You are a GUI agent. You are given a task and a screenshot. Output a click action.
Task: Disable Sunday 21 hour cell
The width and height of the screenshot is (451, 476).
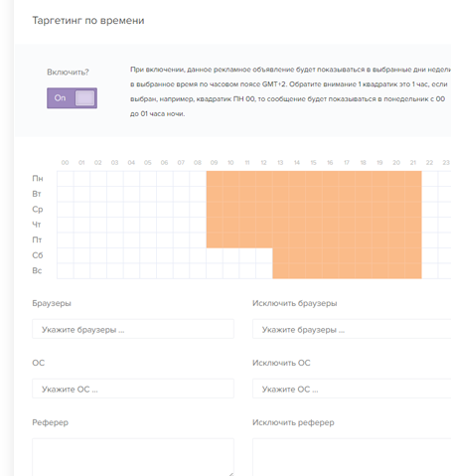413,271
